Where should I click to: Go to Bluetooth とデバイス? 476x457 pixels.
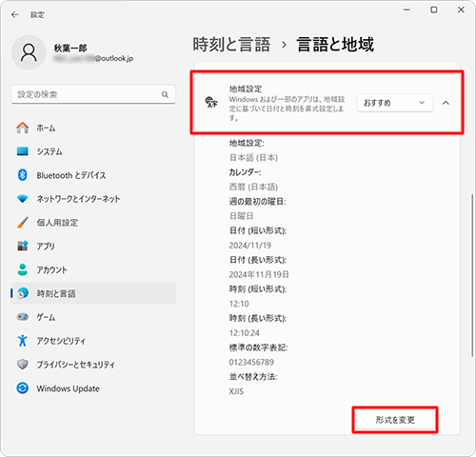click(x=93, y=175)
